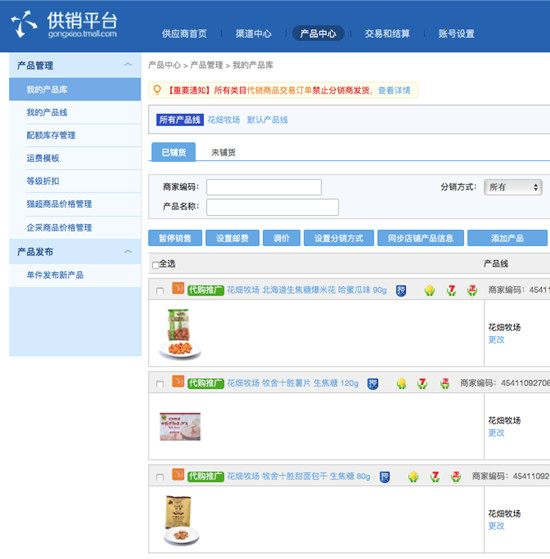550x559 pixels.
Task: Click into the 产品名称 input field
Action: 272,207
